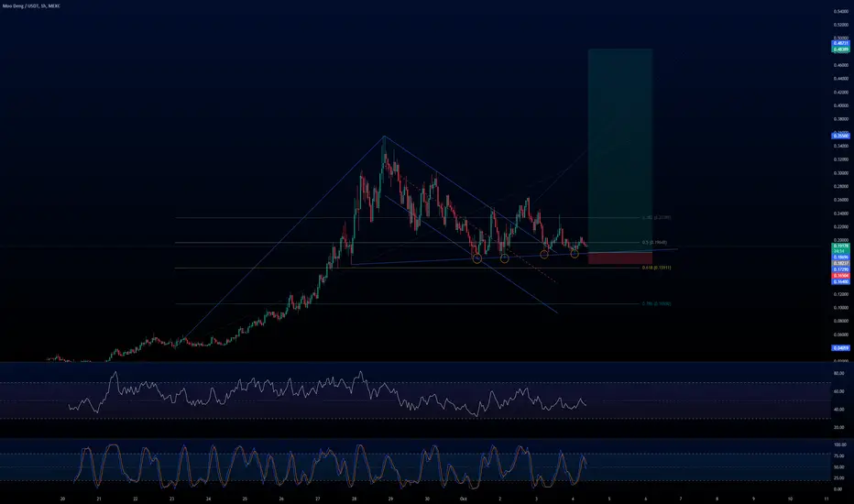The height and width of the screenshot is (504, 854).
Task: Click the 0.5 Fibonacci level label
Action: click(x=654, y=243)
